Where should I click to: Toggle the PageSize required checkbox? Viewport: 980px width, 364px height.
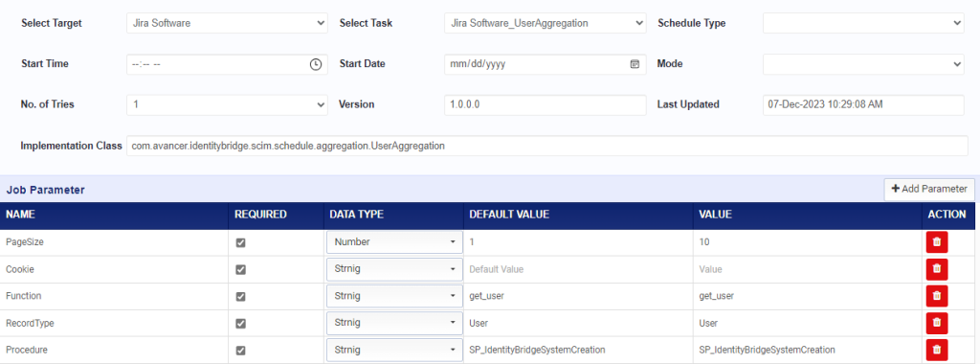[240, 242]
